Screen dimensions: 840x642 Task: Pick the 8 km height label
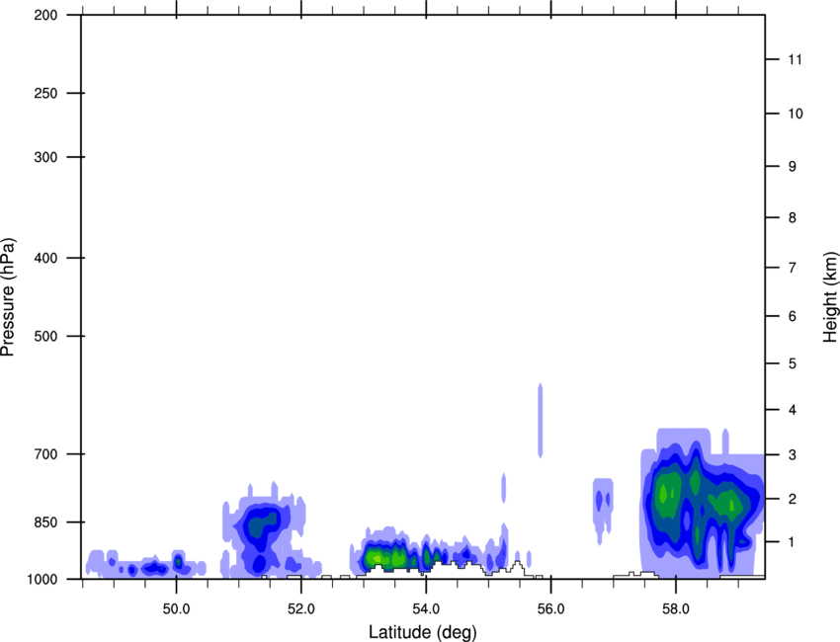coord(793,217)
